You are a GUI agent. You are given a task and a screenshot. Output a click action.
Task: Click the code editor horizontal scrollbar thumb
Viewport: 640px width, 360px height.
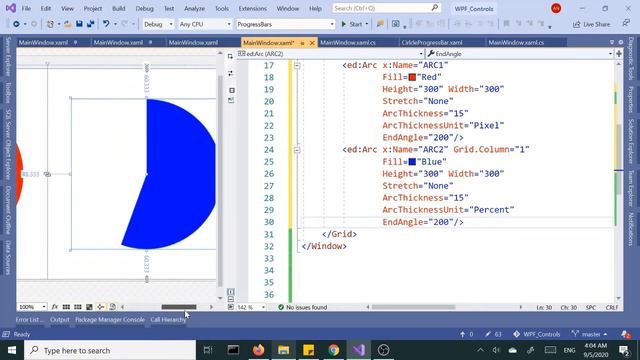[x=413, y=307]
